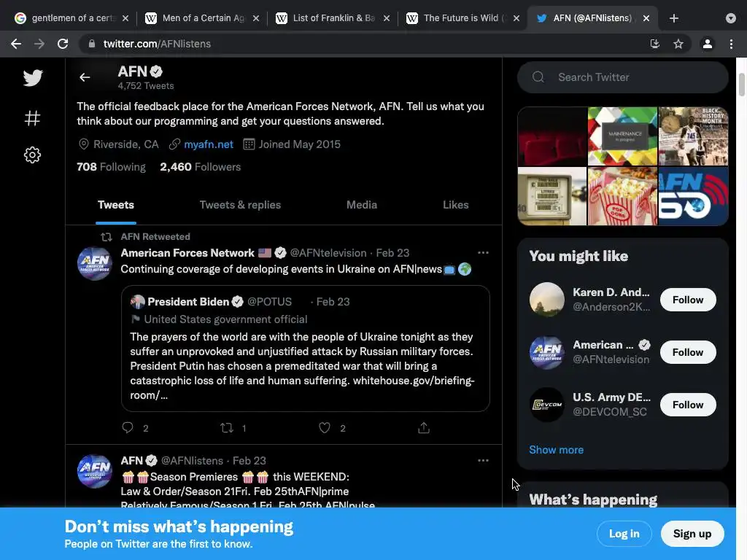Click the page vertical scrollbar thumb
This screenshot has height=560, width=747.
pos(741,85)
